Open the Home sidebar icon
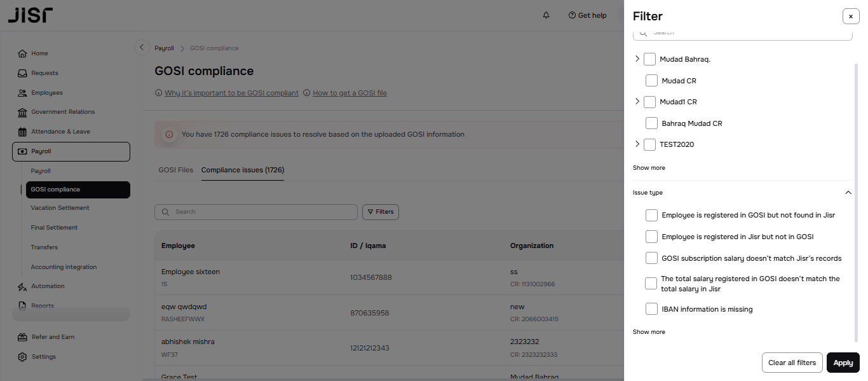This screenshot has height=381, width=868. pyautogui.click(x=23, y=53)
